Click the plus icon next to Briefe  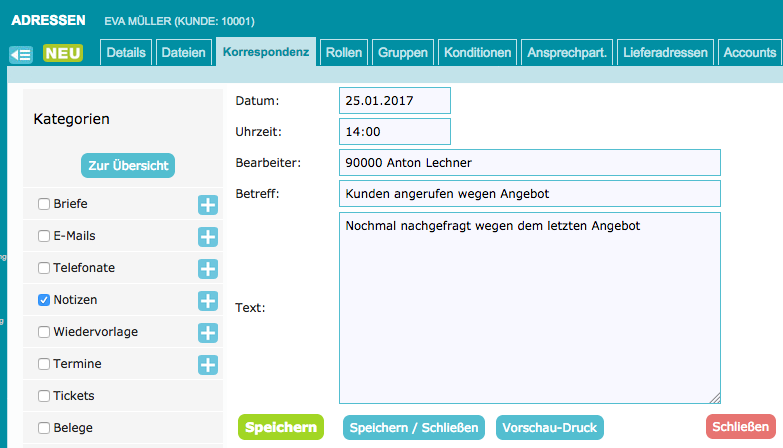coord(207,205)
